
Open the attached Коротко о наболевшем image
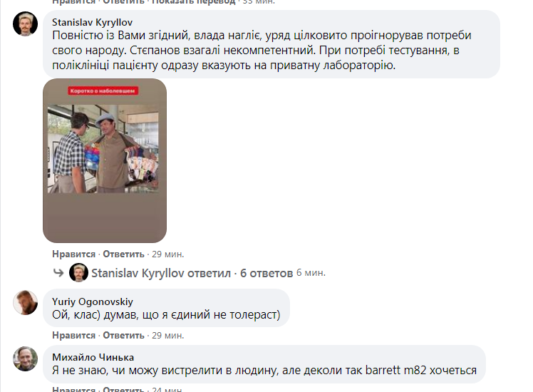[105, 160]
